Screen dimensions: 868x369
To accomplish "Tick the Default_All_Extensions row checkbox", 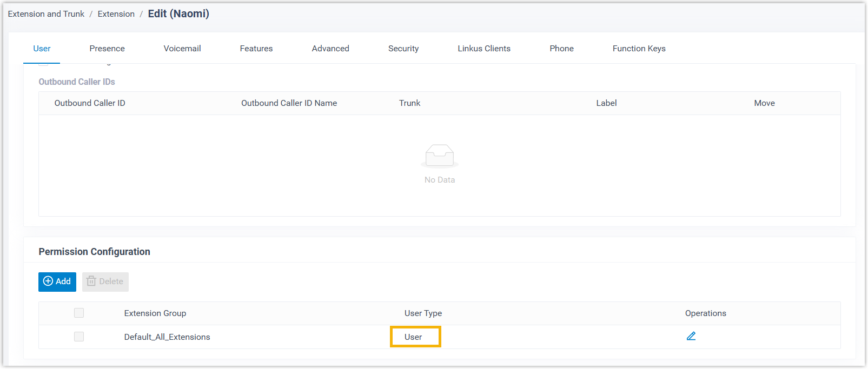I will (x=79, y=337).
